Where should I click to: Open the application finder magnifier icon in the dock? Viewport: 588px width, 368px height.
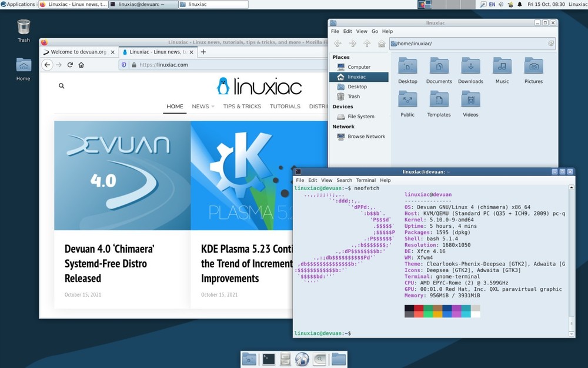[319, 359]
